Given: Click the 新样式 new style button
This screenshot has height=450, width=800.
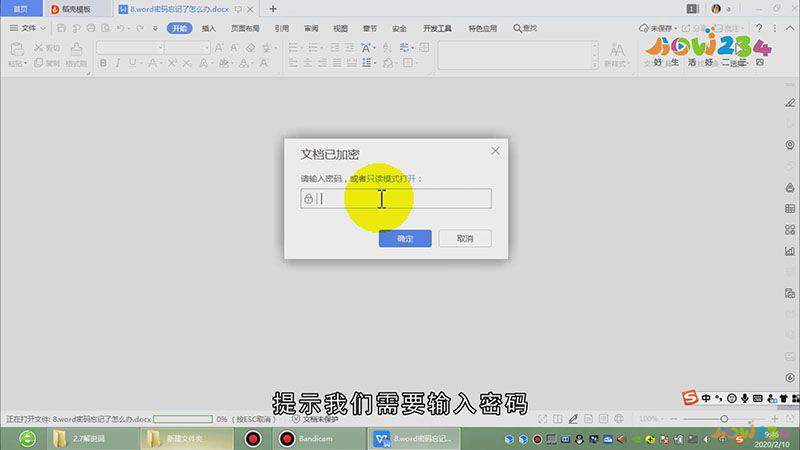Looking at the screenshot, I should (x=617, y=55).
